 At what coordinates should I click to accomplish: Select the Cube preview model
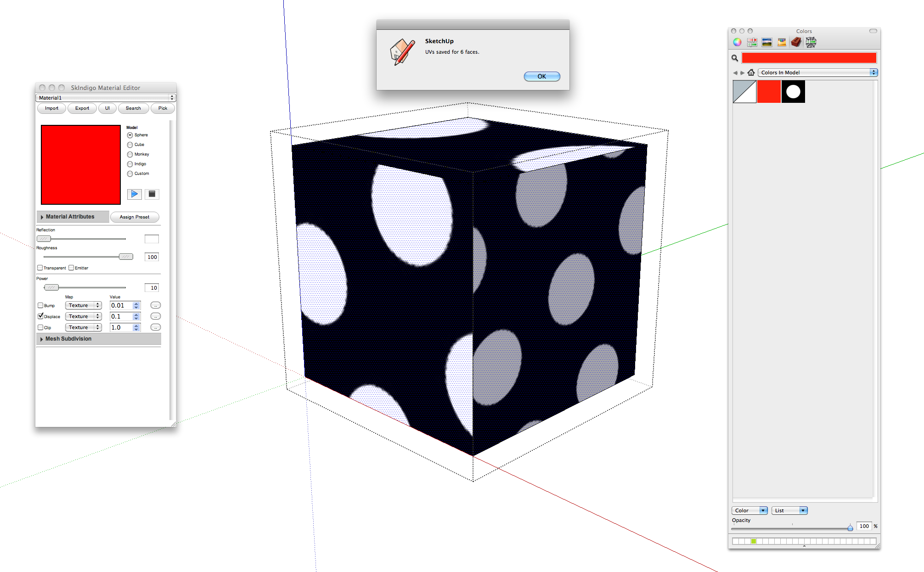[x=130, y=145]
